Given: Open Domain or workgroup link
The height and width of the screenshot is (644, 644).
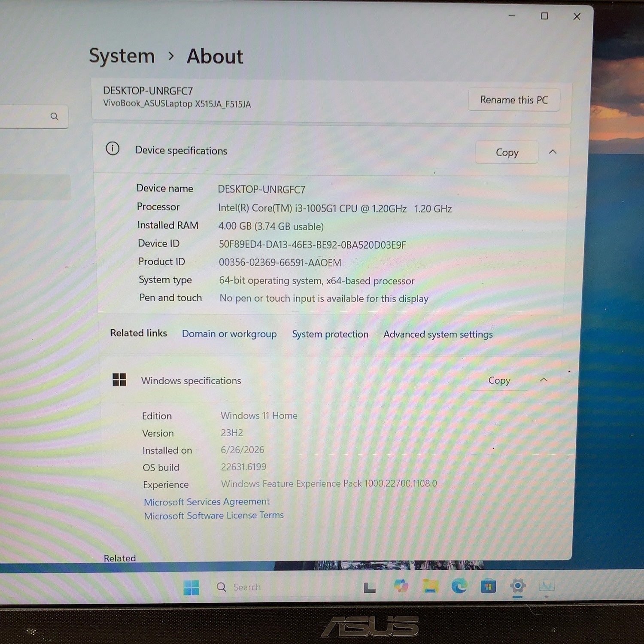Looking at the screenshot, I should coord(229,334).
